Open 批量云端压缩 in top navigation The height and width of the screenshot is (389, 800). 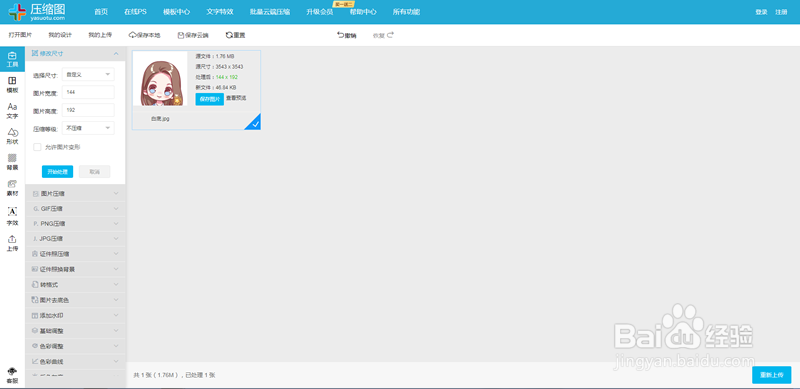[270, 12]
